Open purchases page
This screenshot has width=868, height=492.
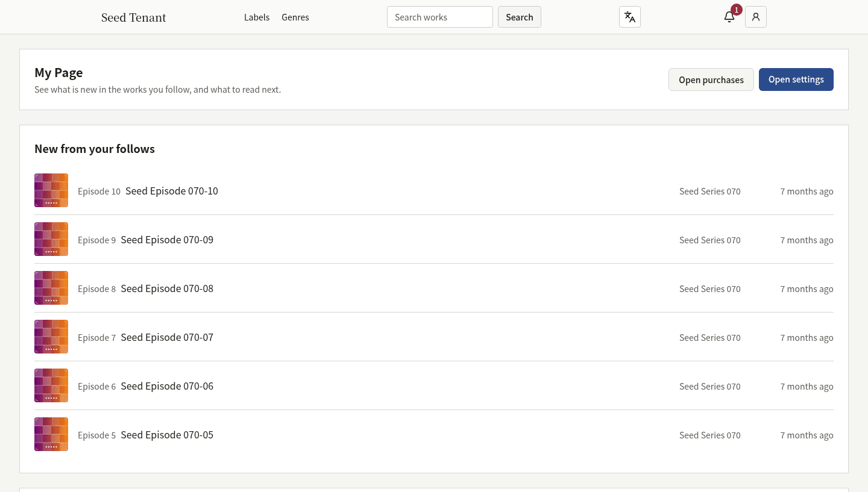click(x=711, y=79)
